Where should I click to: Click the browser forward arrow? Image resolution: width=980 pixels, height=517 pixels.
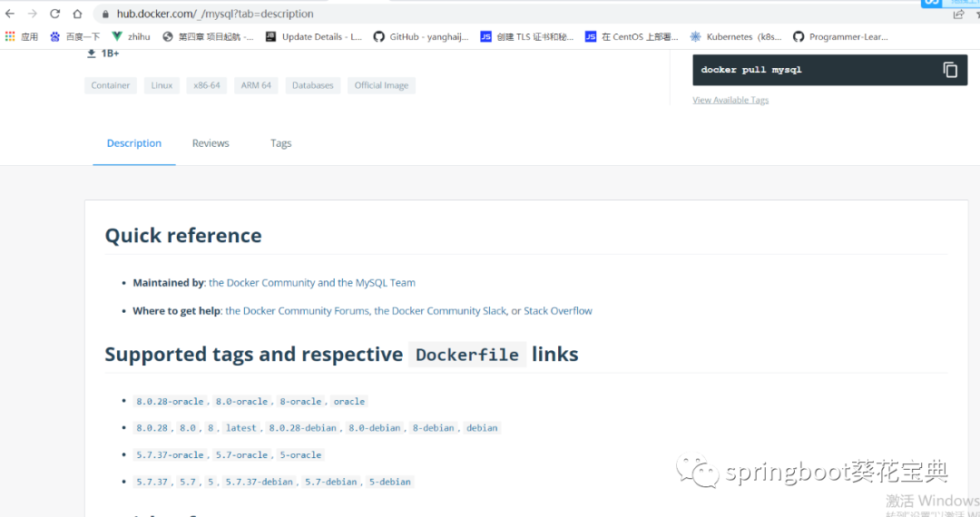[32, 14]
